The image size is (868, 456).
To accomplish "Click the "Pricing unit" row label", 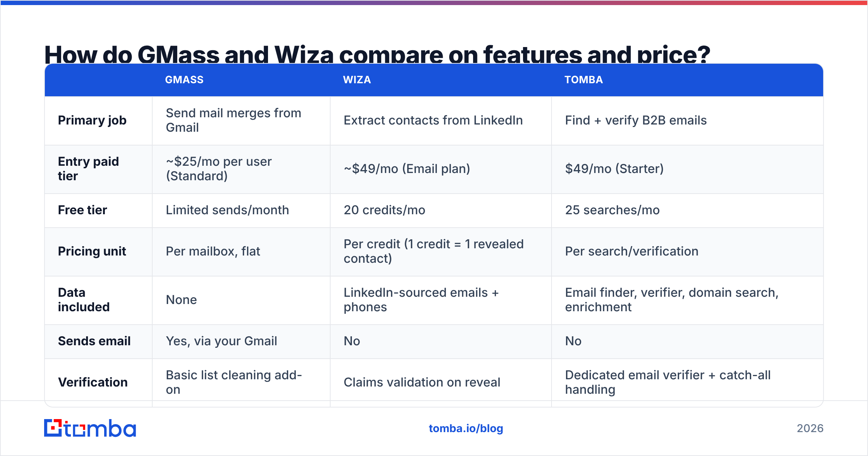I will [92, 251].
